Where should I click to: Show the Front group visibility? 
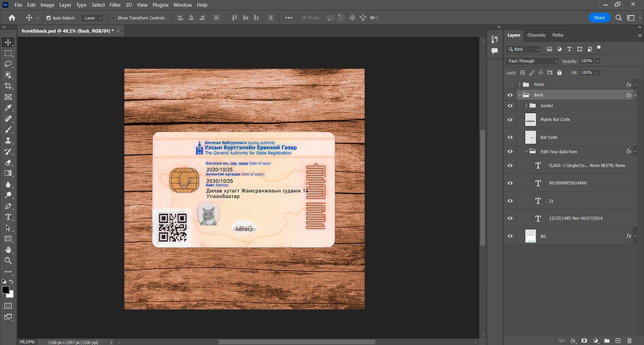(510, 85)
